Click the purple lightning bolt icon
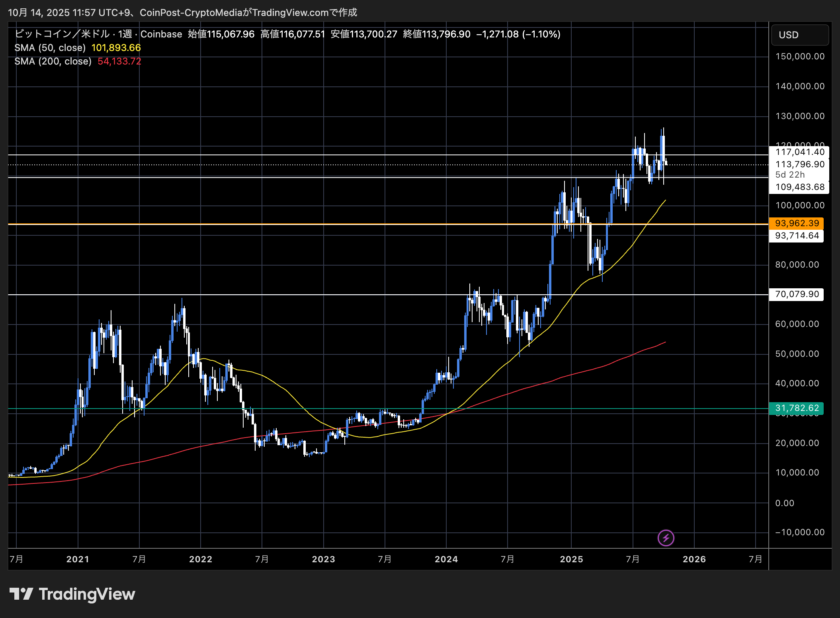Screen dimensions: 840x618 point(666,538)
